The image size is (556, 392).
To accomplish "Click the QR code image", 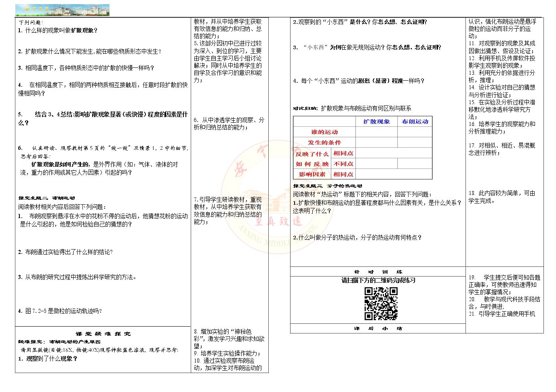I will coord(381,304).
